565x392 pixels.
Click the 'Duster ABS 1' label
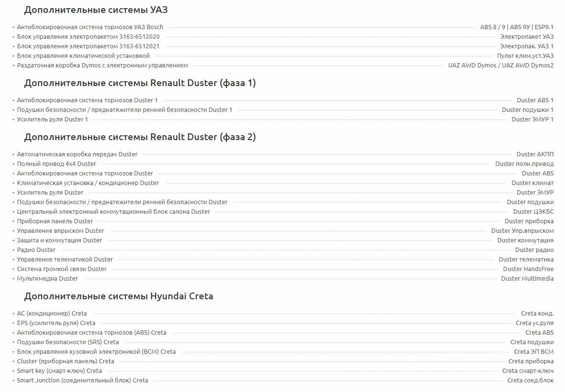(535, 100)
